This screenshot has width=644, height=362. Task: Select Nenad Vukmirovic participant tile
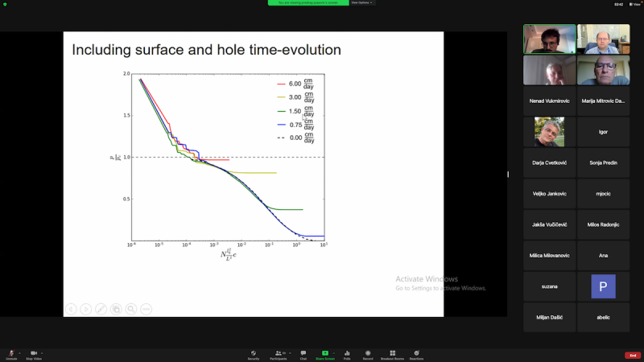pos(550,101)
